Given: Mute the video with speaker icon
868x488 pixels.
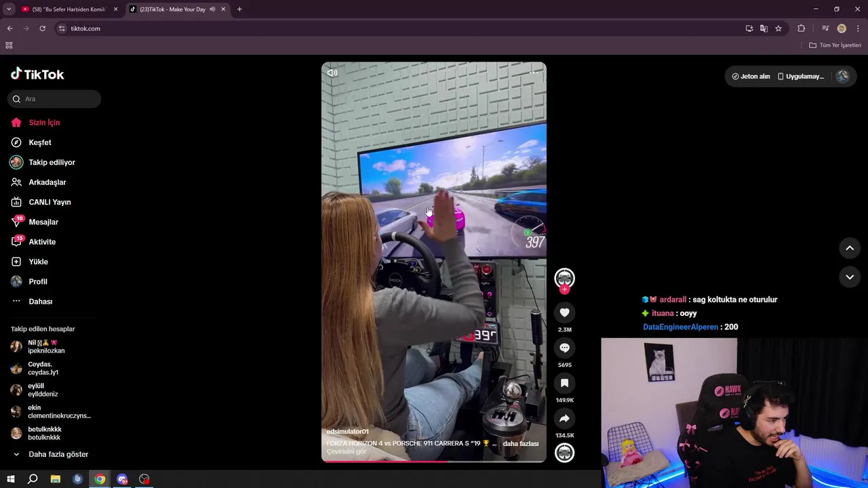Looking at the screenshot, I should (332, 73).
